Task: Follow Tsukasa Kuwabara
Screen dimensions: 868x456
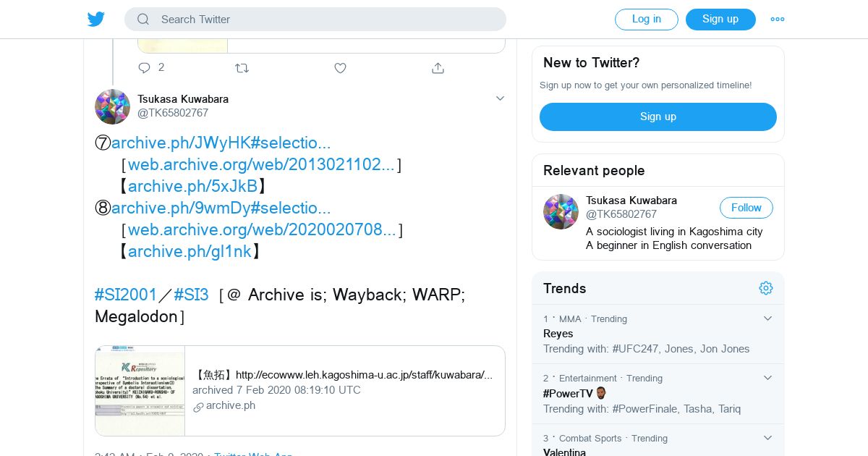Action: coord(746,208)
